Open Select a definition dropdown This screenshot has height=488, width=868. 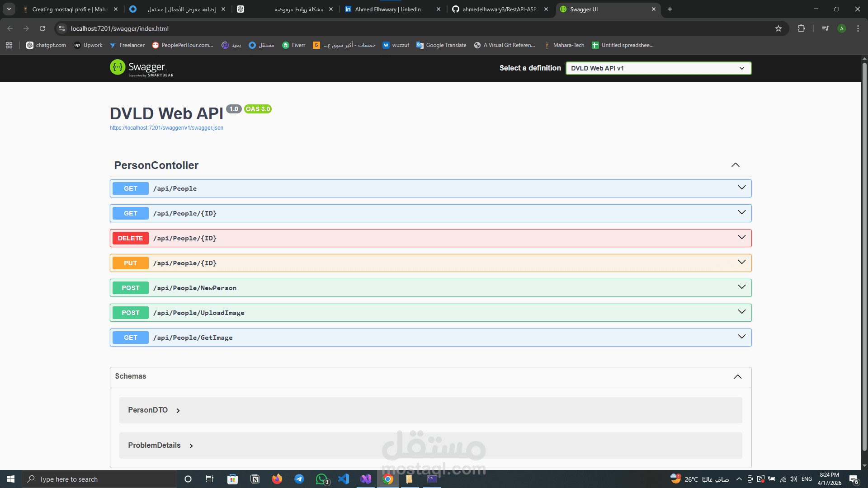click(658, 68)
